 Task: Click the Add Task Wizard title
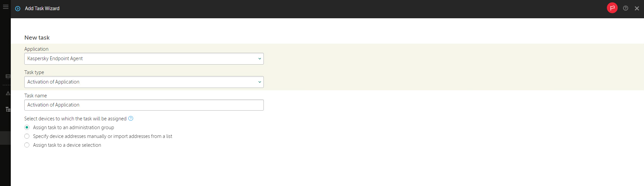[42, 8]
